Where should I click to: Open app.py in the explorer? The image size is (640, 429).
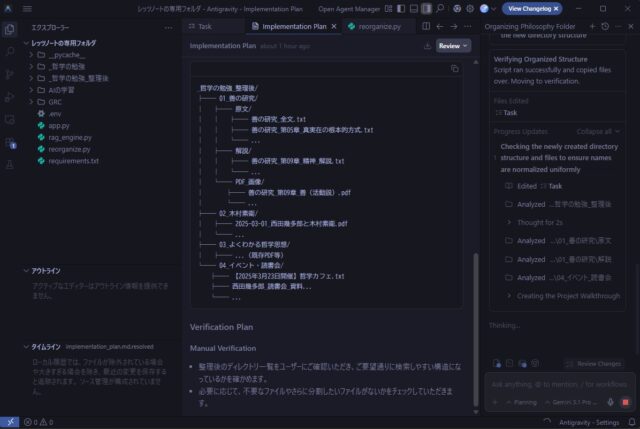[59, 126]
